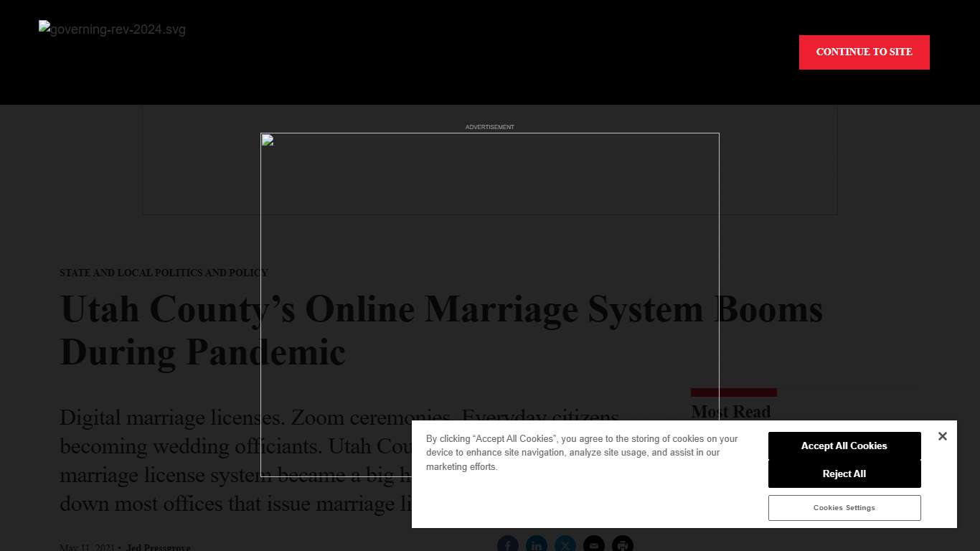Accept All Cookies
This screenshot has height=551, width=980.
tap(844, 446)
